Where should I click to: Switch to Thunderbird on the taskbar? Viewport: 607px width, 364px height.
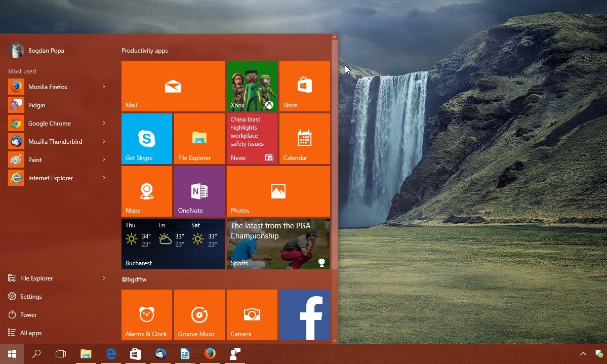pyautogui.click(x=160, y=354)
